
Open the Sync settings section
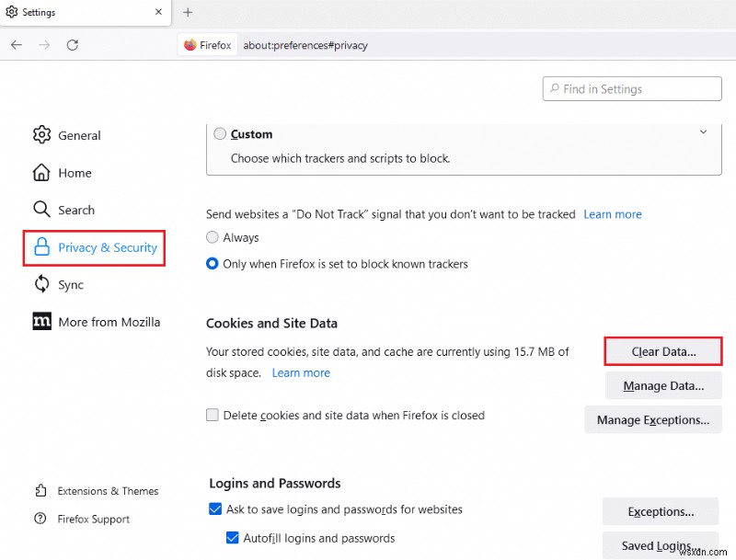point(71,285)
